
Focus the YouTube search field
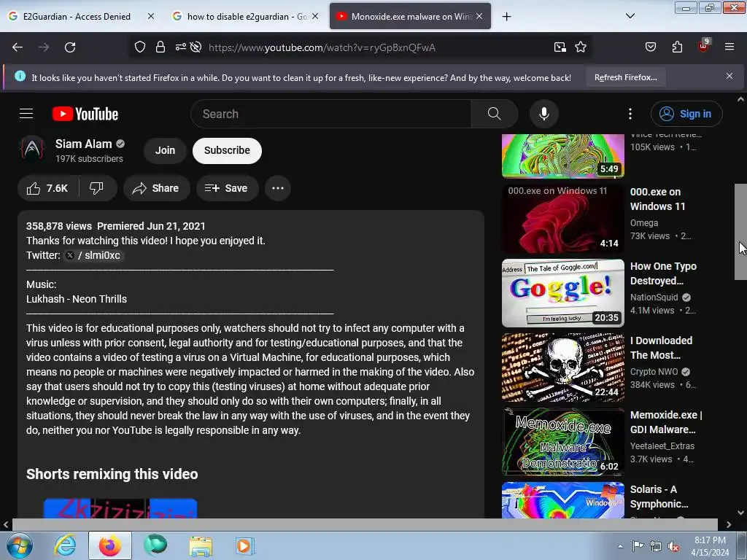(x=331, y=114)
